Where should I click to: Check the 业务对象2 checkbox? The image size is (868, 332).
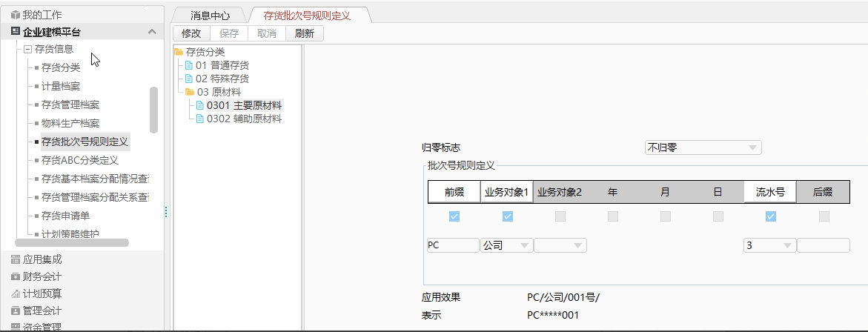pyautogui.click(x=560, y=216)
